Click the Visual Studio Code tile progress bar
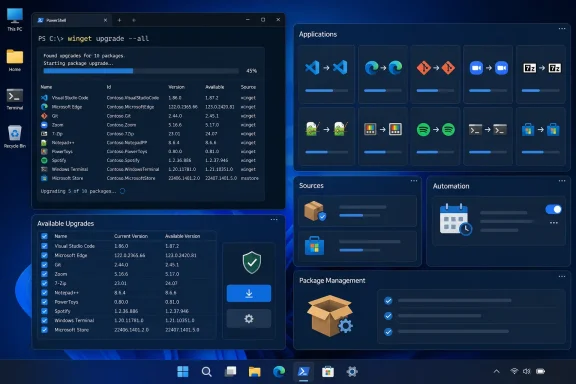576x384 pixels. 326,90
